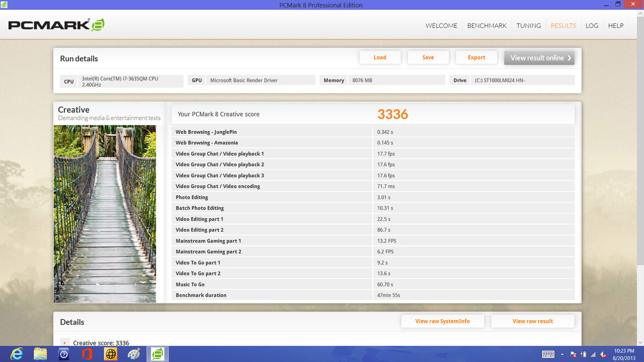The height and width of the screenshot is (362, 644).
Task: Expand the Creative score 3336 details
Action: click(x=64, y=343)
